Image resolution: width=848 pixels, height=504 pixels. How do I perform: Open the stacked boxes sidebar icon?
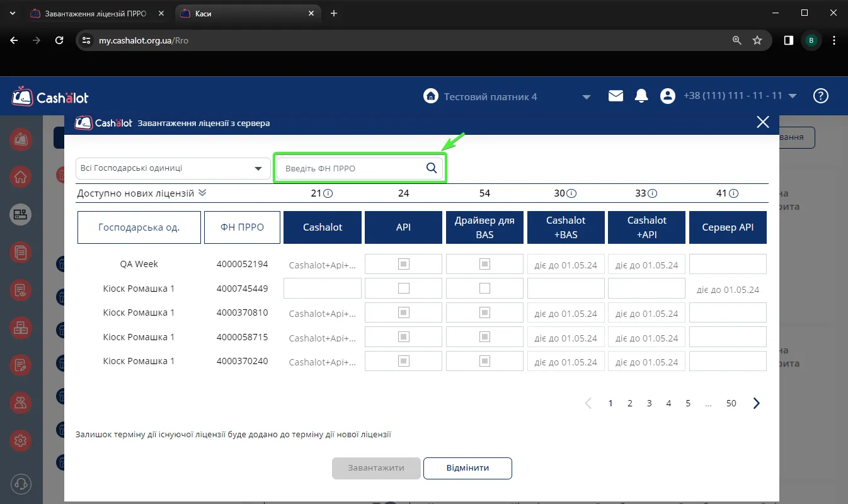(21, 328)
